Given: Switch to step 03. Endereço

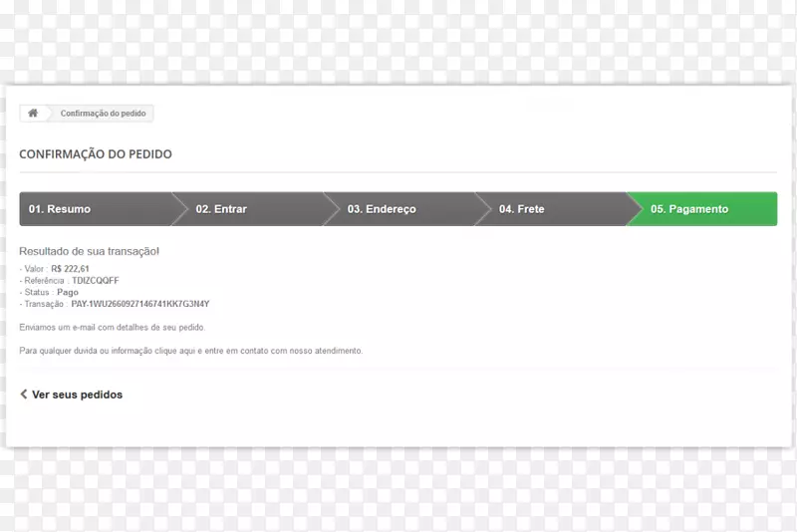Looking at the screenshot, I should pos(382,209).
